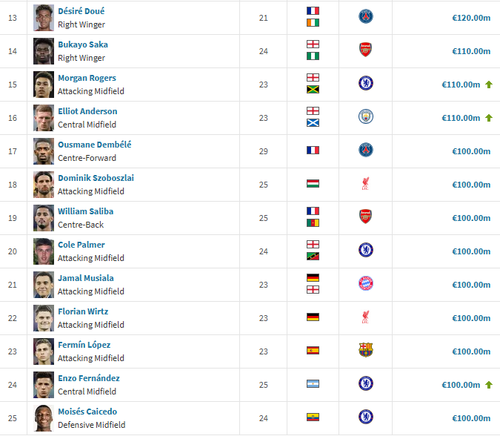Click Jamal Musiala's portrait photo
The width and height of the screenshot is (500, 436).
point(43,285)
